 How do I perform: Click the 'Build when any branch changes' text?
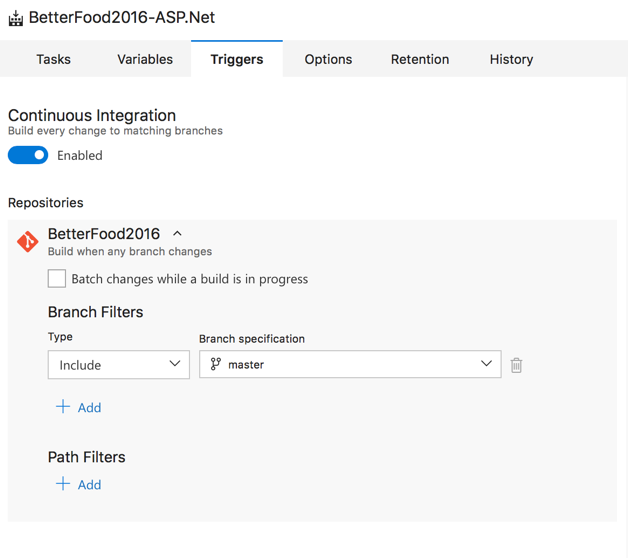[130, 252]
